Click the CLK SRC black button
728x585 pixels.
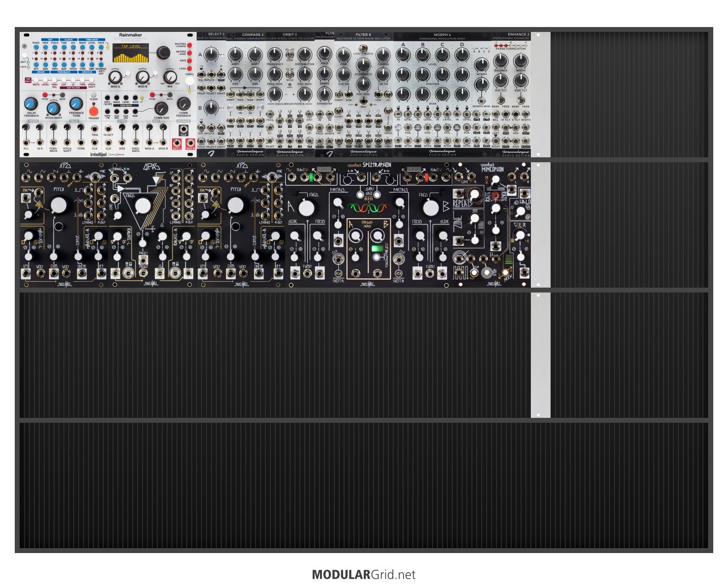coord(116,112)
